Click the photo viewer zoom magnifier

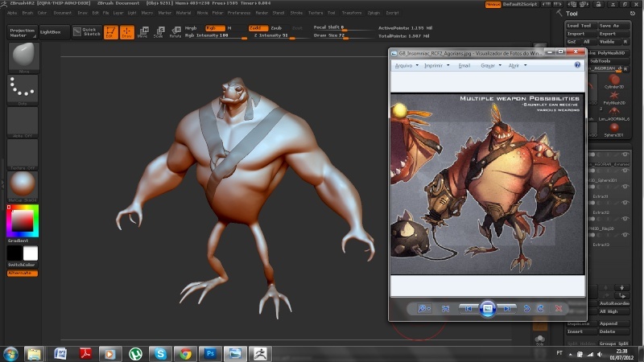click(423, 309)
